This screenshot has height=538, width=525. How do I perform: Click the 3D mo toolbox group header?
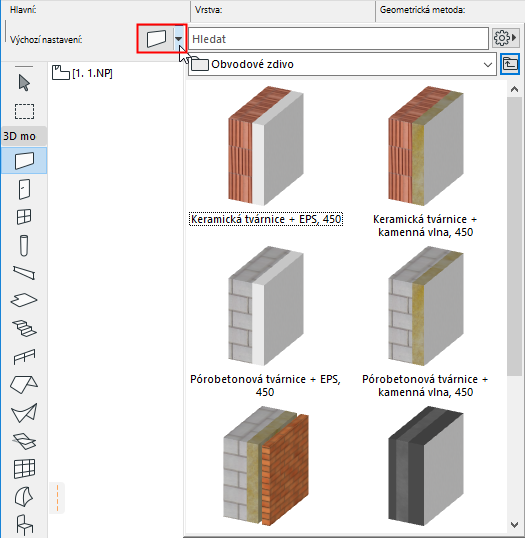click(x=24, y=136)
